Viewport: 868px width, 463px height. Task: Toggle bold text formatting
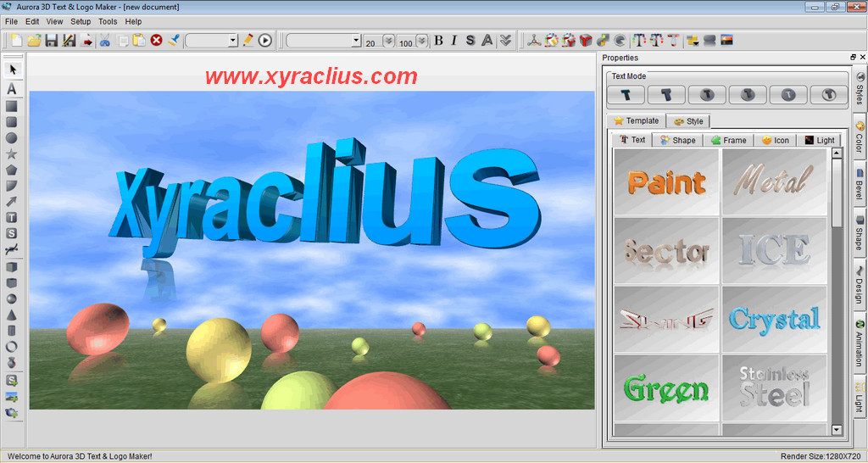(x=438, y=41)
